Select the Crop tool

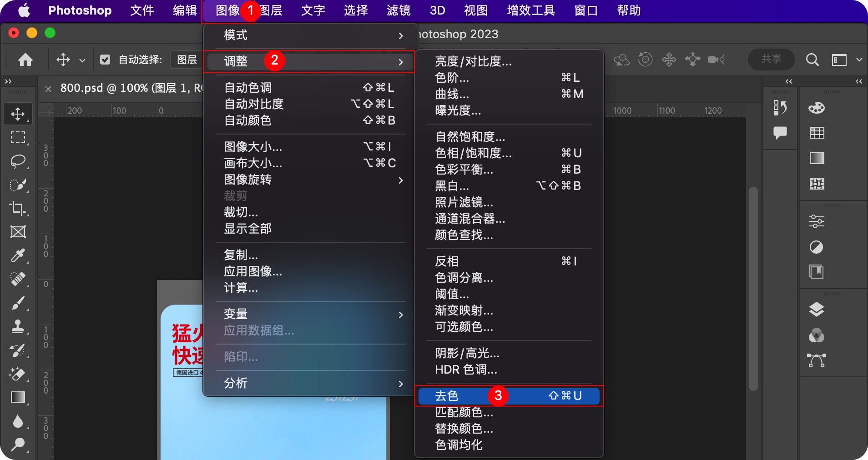point(18,208)
